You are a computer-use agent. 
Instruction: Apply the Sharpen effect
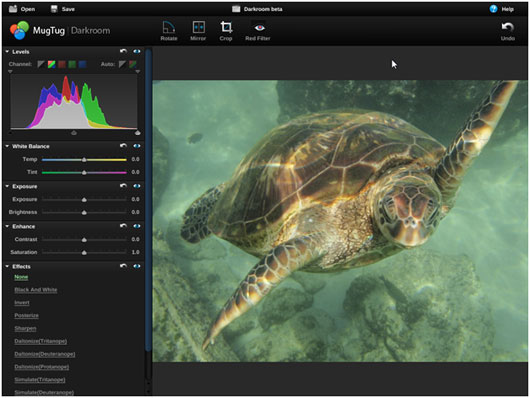(25, 328)
